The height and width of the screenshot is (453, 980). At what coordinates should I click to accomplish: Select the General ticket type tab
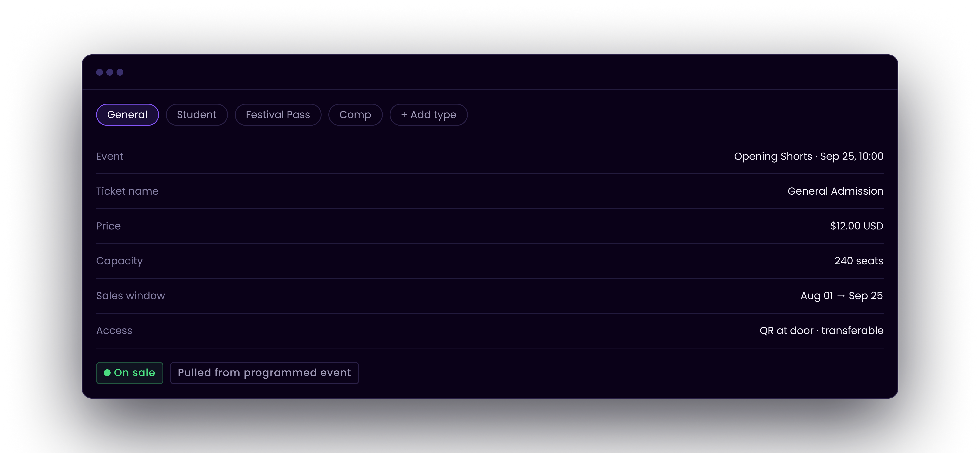tap(127, 114)
